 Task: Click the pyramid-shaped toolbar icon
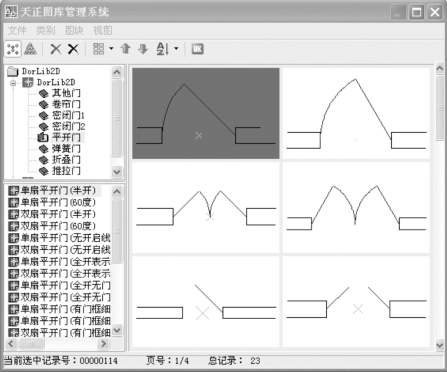tap(30, 49)
